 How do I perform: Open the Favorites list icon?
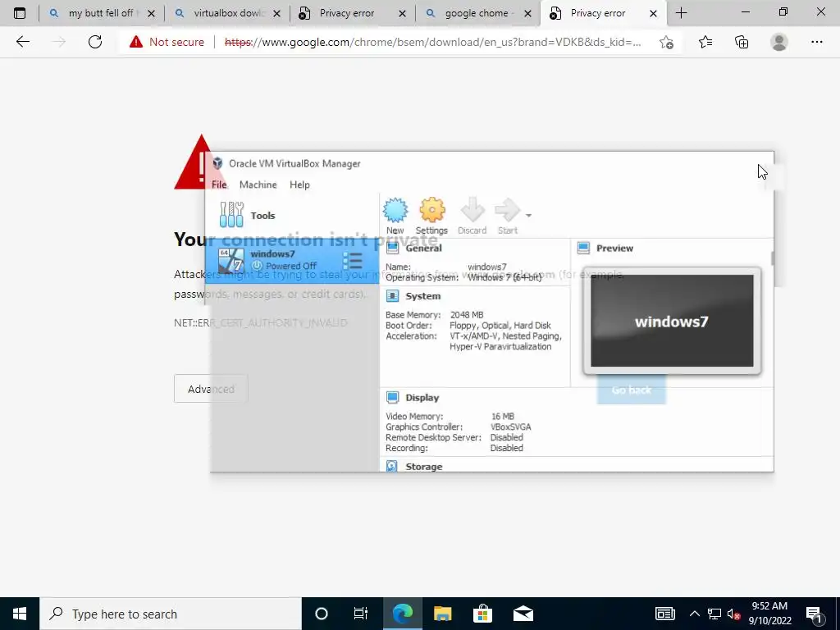(705, 42)
